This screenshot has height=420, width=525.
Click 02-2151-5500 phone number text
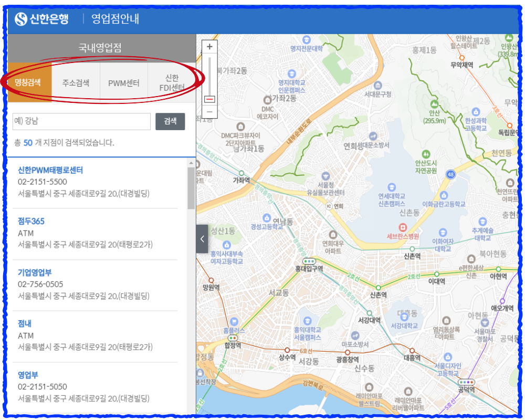(43, 182)
